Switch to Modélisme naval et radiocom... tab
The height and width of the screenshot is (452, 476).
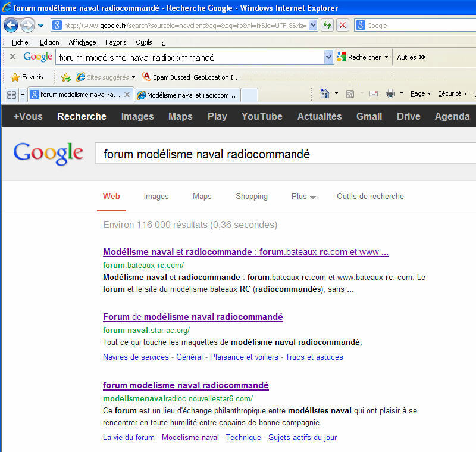point(187,95)
